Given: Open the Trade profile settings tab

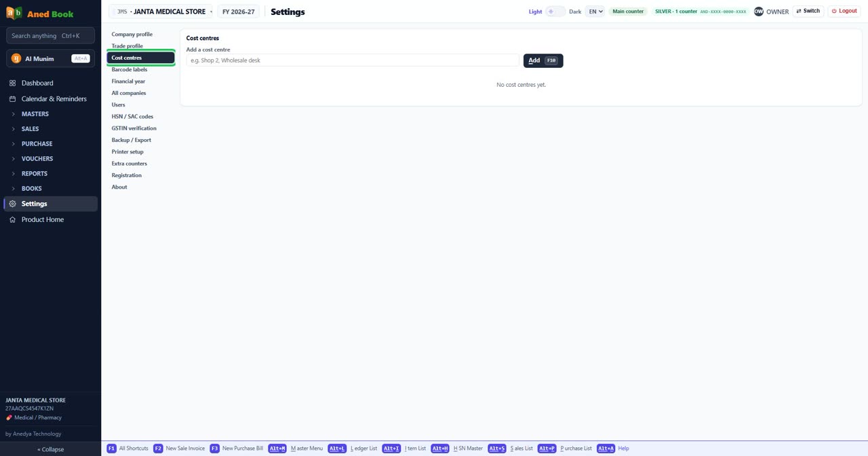Looking at the screenshot, I should [x=140, y=46].
